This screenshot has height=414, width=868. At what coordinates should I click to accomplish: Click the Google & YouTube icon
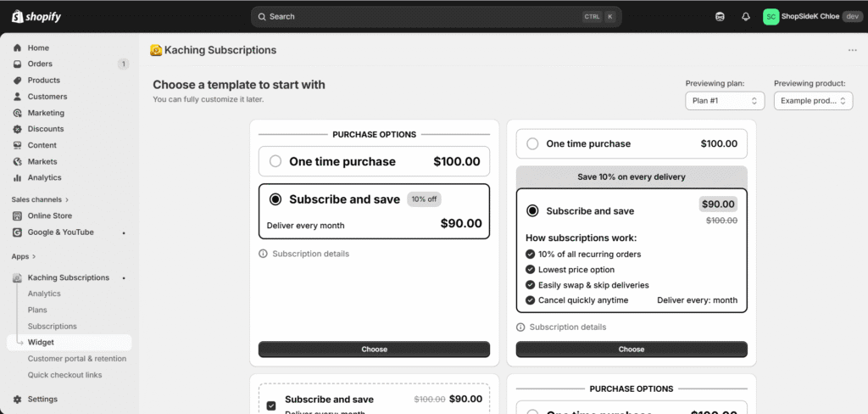17,232
